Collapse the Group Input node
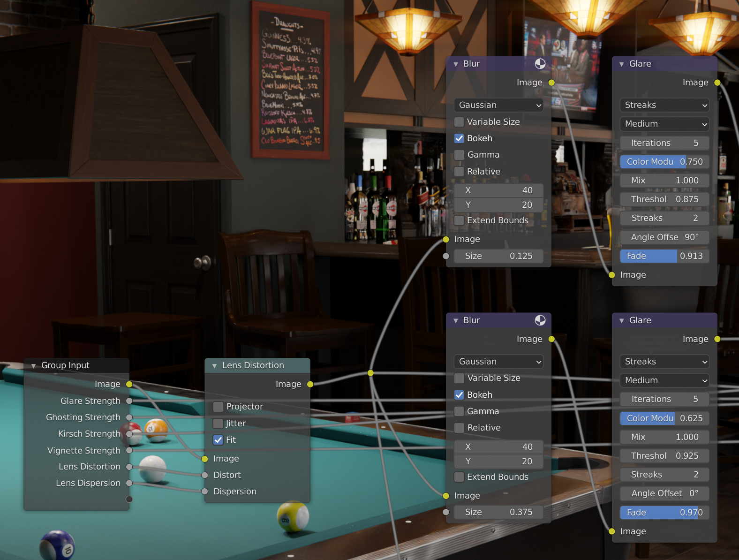Image resolution: width=739 pixels, height=560 pixels. coord(33,366)
